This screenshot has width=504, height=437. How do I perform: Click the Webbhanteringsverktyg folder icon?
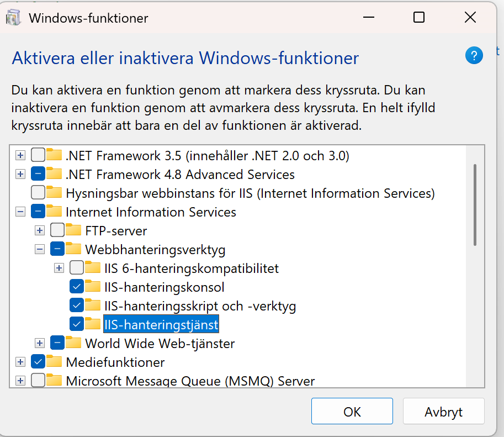[x=73, y=249]
